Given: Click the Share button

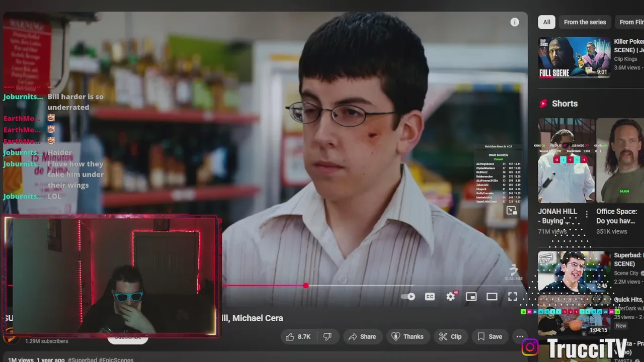Looking at the screenshot, I should point(362,337).
